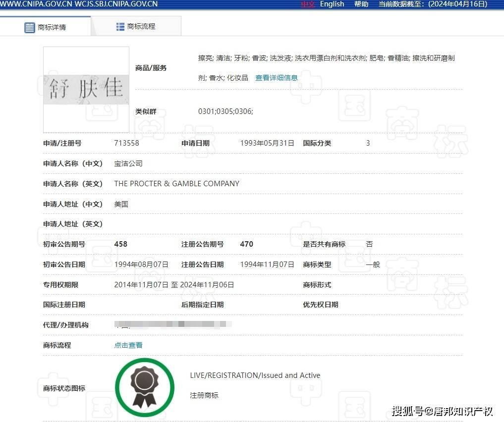The image size is (504, 422).
Task: Select preliminary announcement date 1994年08月07日
Action: 141,264
